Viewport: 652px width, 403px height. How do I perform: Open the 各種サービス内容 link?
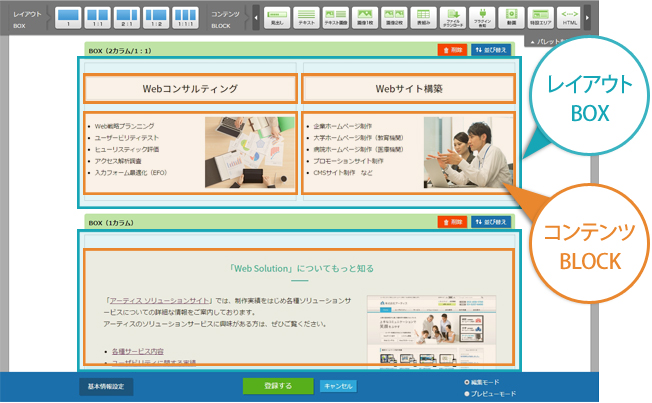click(x=138, y=351)
